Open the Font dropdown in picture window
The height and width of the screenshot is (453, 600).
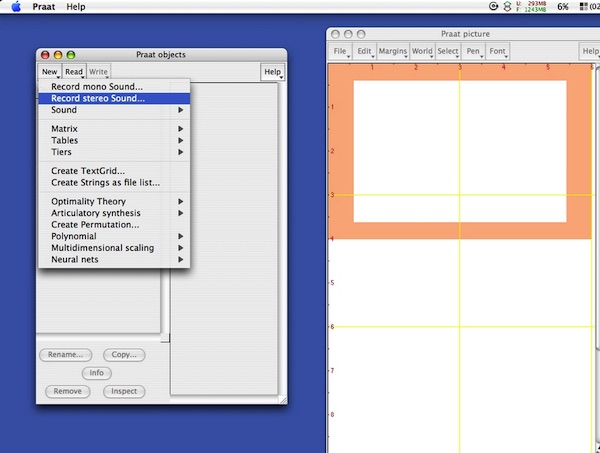pos(498,50)
